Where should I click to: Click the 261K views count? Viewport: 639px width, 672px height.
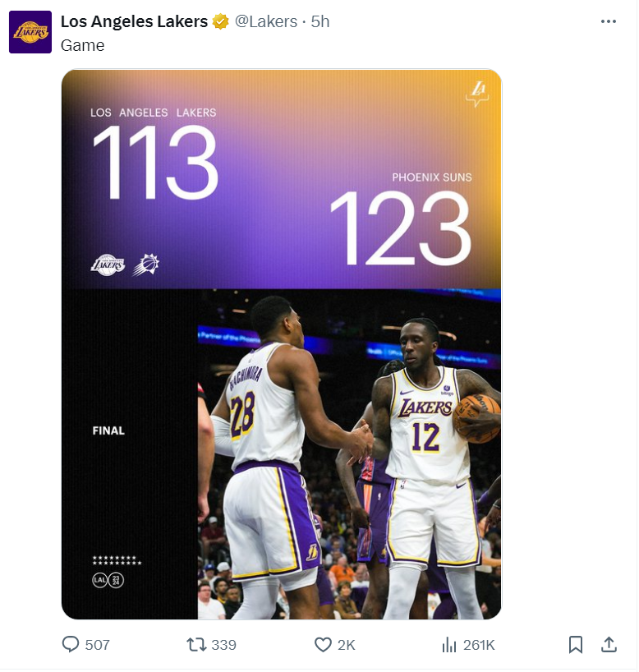point(479,645)
